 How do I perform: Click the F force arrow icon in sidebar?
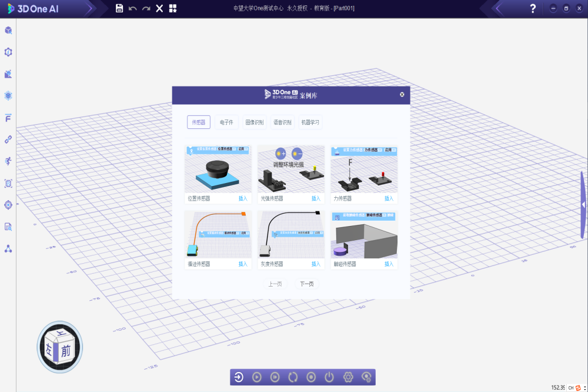pos(8,118)
